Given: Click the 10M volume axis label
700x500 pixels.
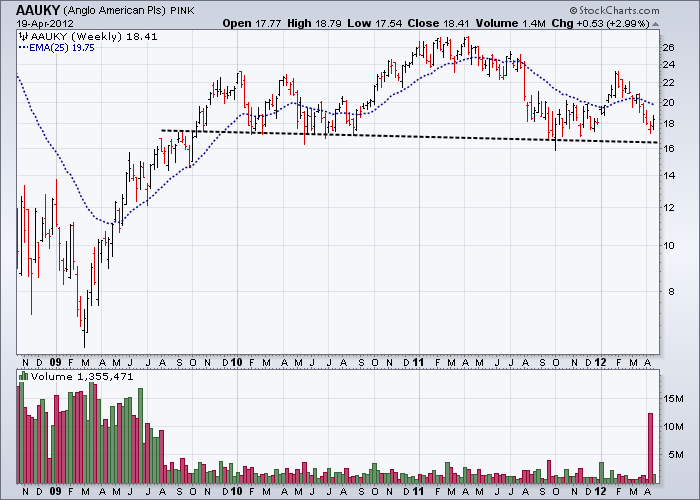Looking at the screenshot, I should coord(674,427).
